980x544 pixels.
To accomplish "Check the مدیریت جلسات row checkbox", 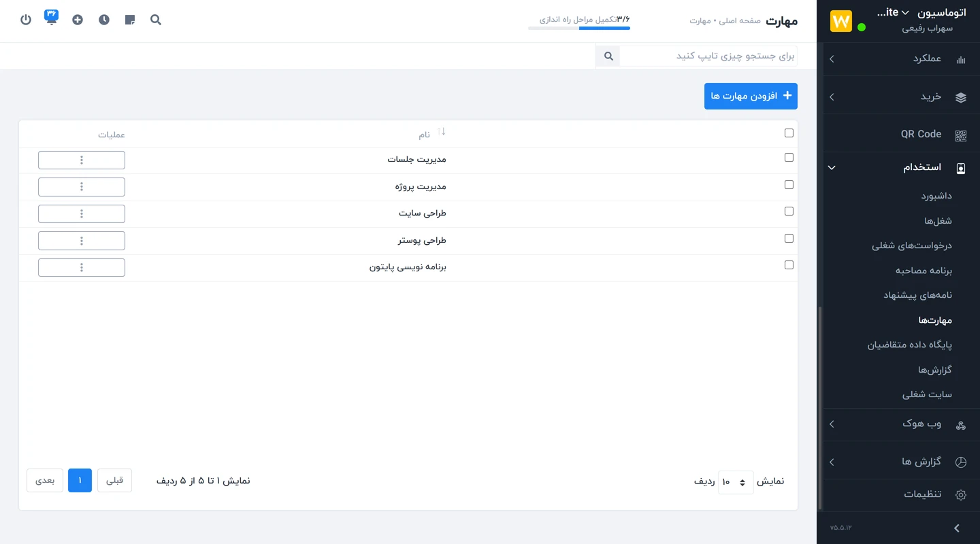I will [x=789, y=158].
